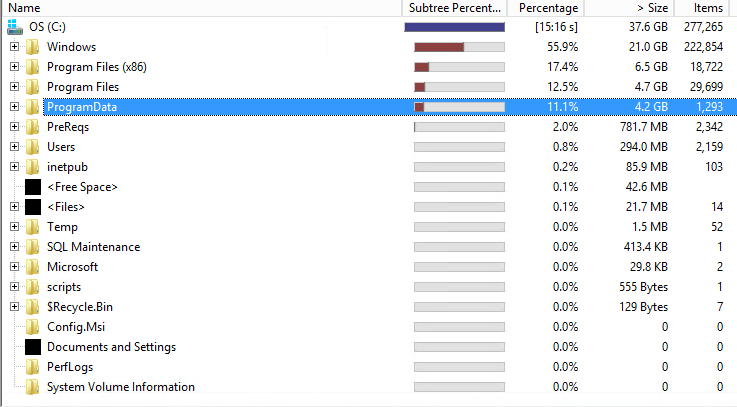Click the 222,854 items value
Screen dimensions: 737x407
click(703, 47)
